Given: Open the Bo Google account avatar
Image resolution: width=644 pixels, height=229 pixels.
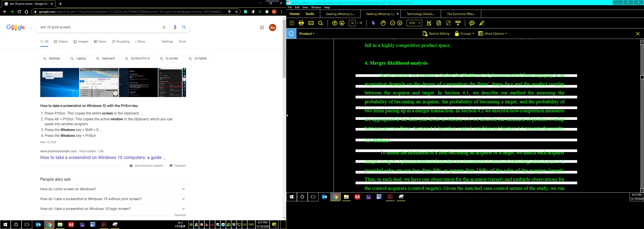Looking at the screenshot, I should [x=273, y=28].
